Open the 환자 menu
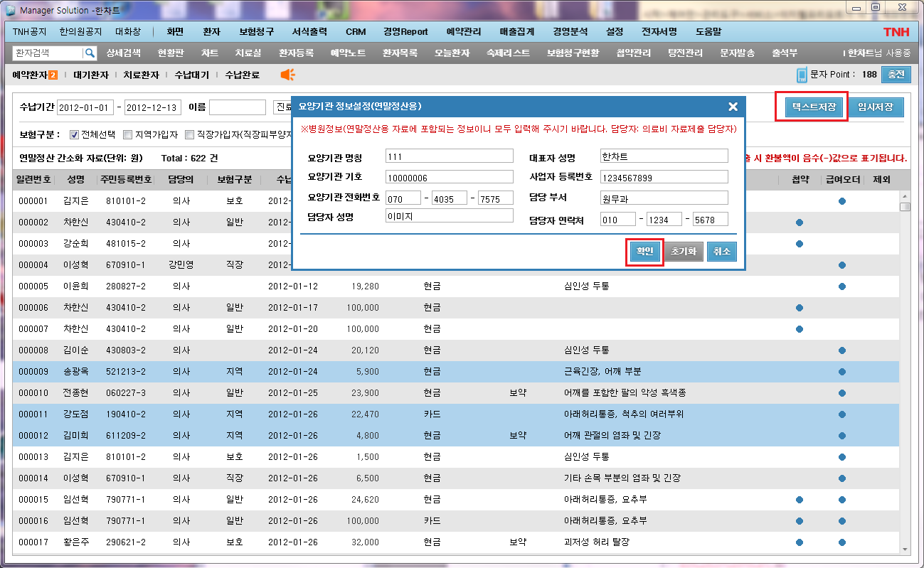The image size is (924, 568). coord(211,32)
